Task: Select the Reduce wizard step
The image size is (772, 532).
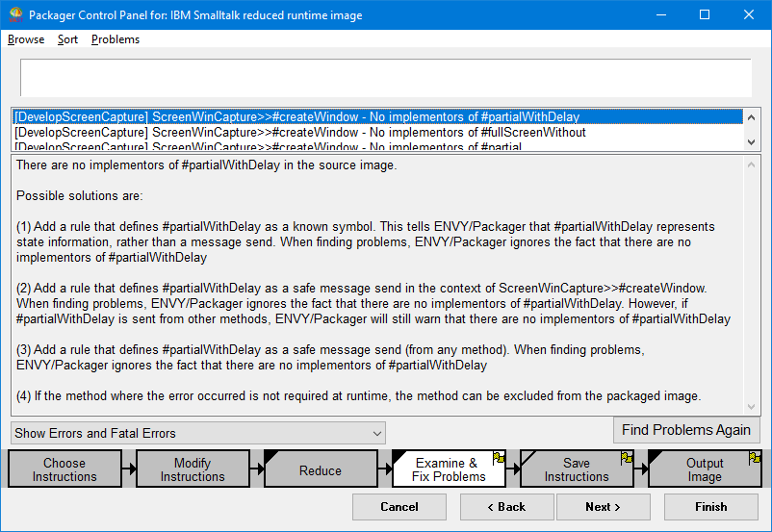Action: pos(321,470)
